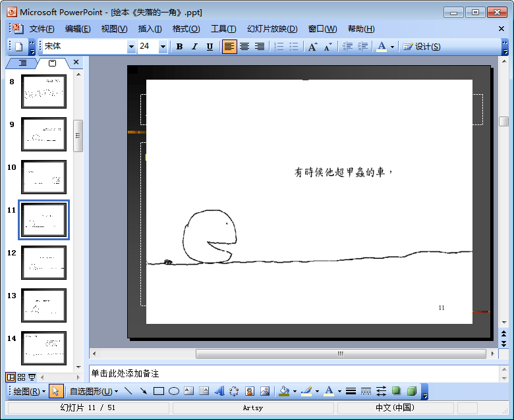
Task: Select slide 12 thumbnail
Action: tap(43, 263)
